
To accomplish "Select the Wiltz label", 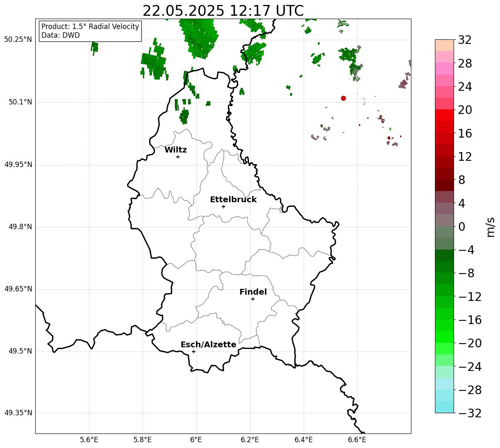I will [x=176, y=150].
